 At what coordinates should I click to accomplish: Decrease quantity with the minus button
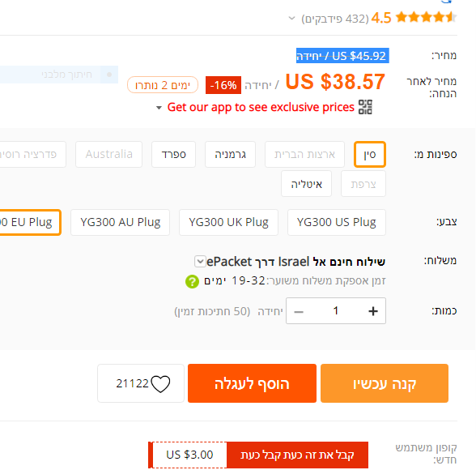(299, 311)
